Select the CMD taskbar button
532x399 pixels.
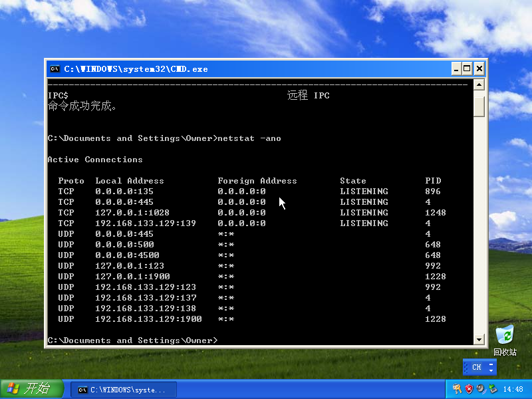click(x=124, y=390)
